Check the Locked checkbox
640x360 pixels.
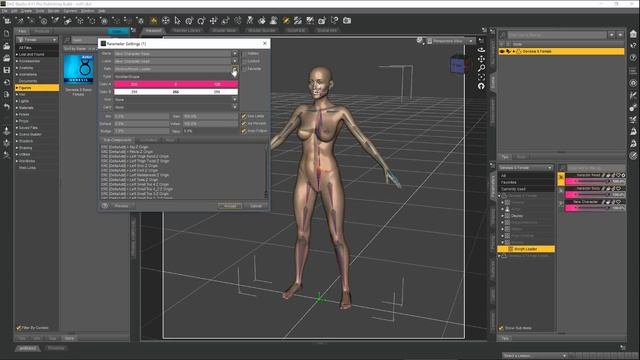pos(244,61)
